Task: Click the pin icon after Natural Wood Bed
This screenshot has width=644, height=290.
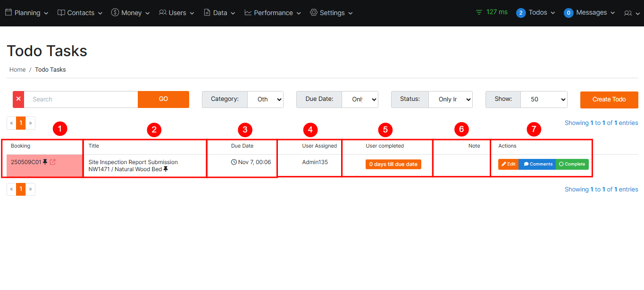Action: [166, 169]
